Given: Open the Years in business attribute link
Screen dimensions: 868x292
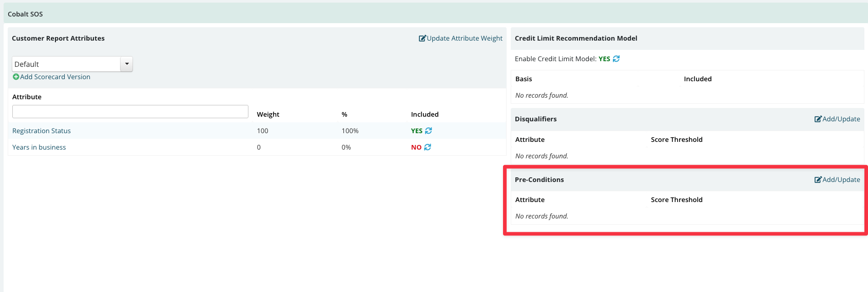Looking at the screenshot, I should tap(39, 148).
